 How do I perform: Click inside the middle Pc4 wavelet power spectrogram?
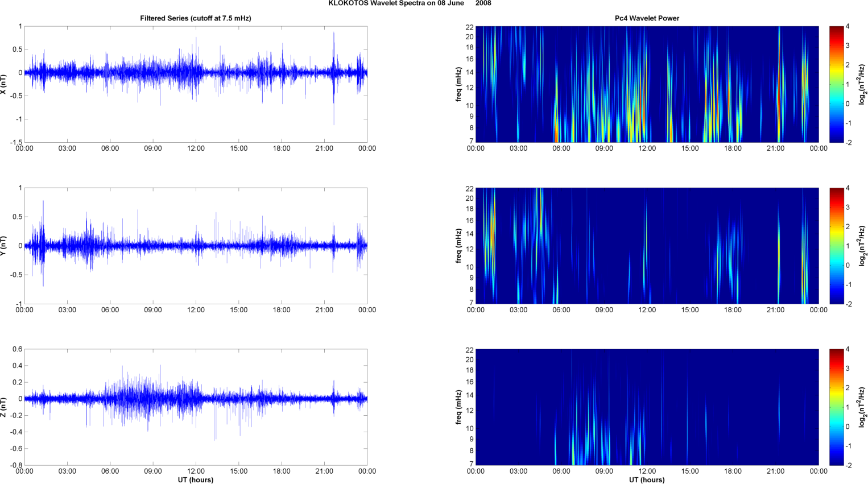click(647, 246)
